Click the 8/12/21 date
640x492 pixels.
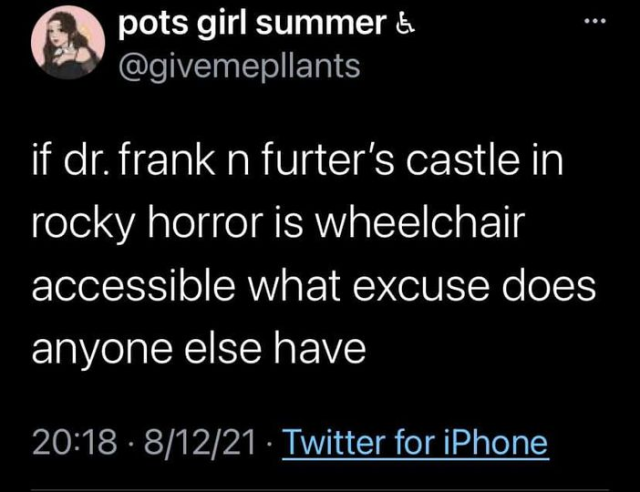(192, 442)
